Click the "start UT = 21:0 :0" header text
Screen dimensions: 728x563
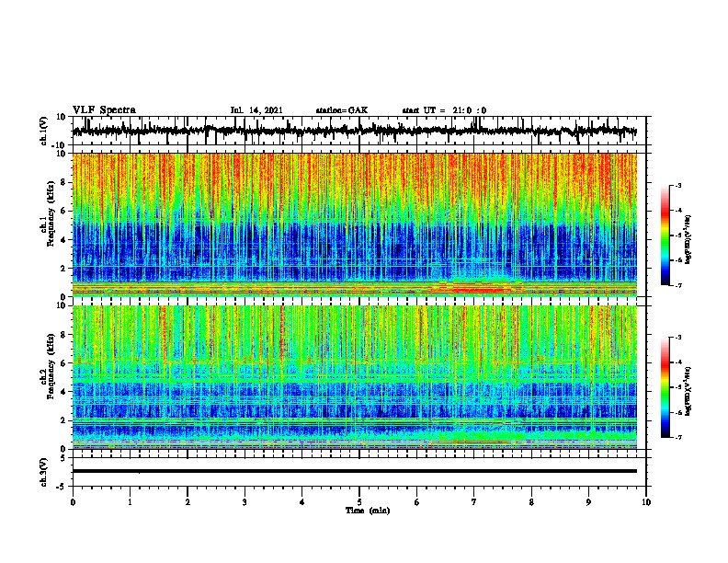tap(444, 110)
